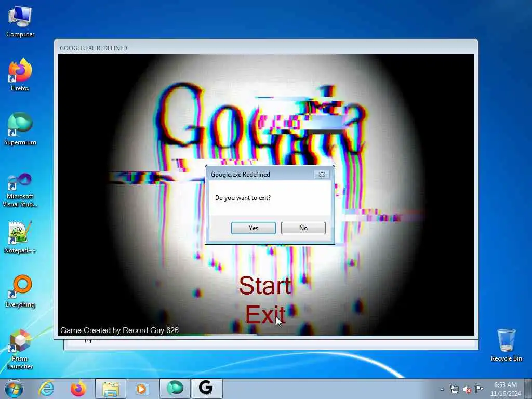Open the Everything search desktop shortcut

point(20,291)
